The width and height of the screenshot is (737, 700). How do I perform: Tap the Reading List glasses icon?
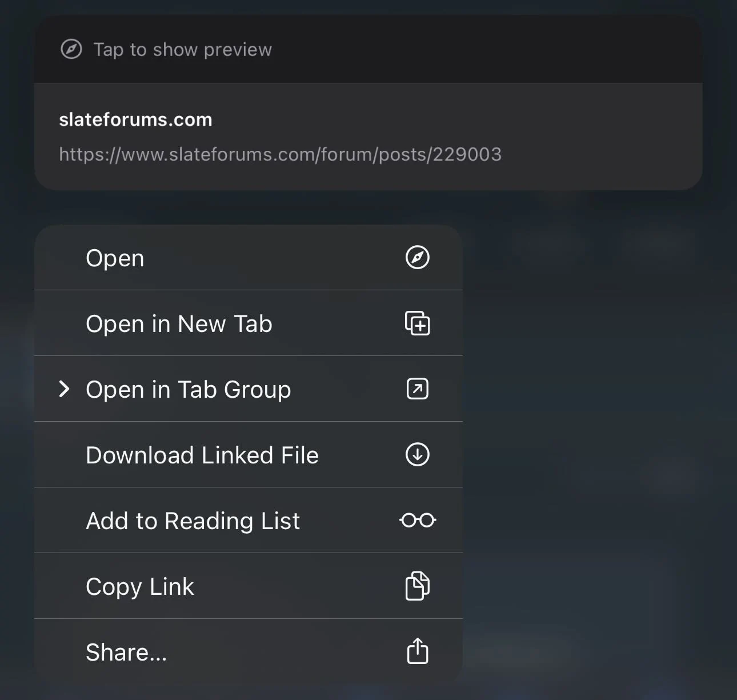coord(418,520)
